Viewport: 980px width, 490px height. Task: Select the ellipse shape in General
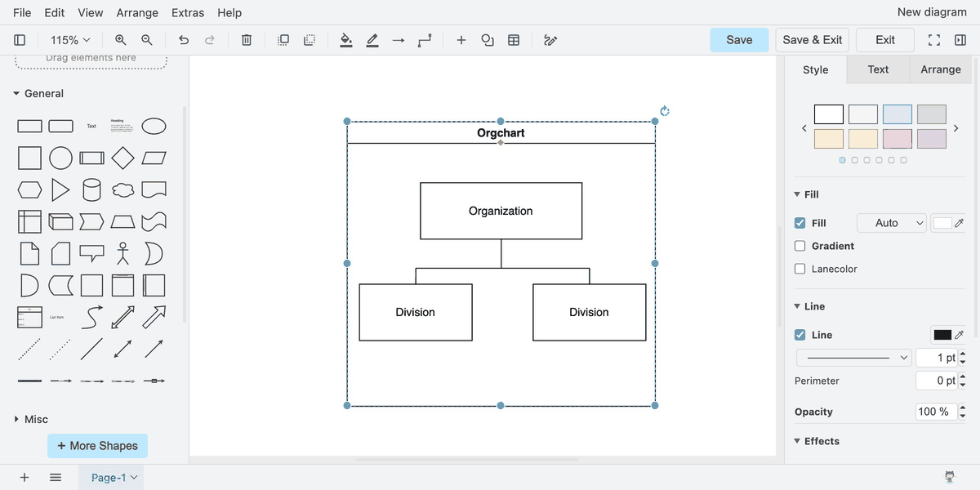pos(154,126)
